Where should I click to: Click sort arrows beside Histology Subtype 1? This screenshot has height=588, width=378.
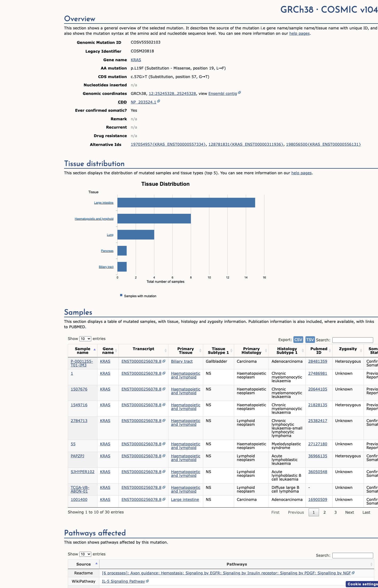[303, 351]
